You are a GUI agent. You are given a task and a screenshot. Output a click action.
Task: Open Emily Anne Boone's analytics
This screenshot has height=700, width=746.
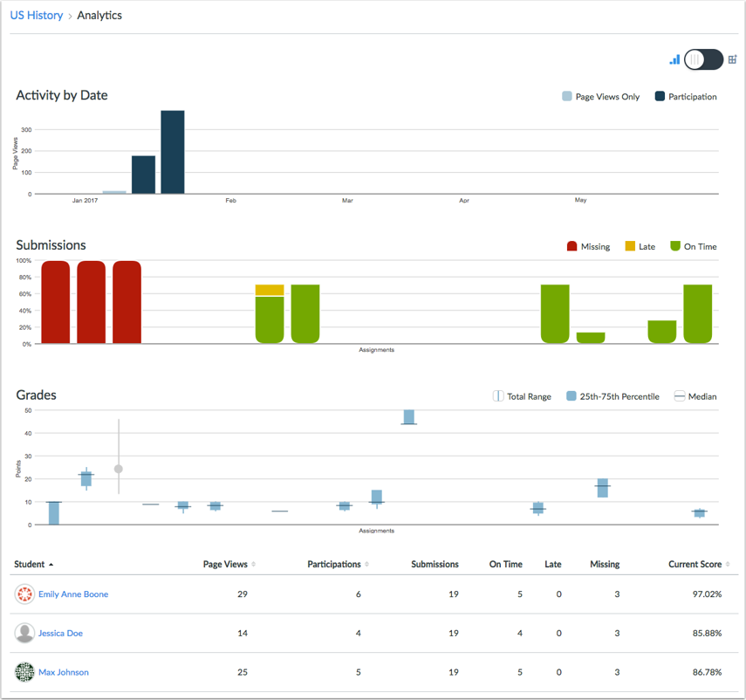(x=73, y=594)
